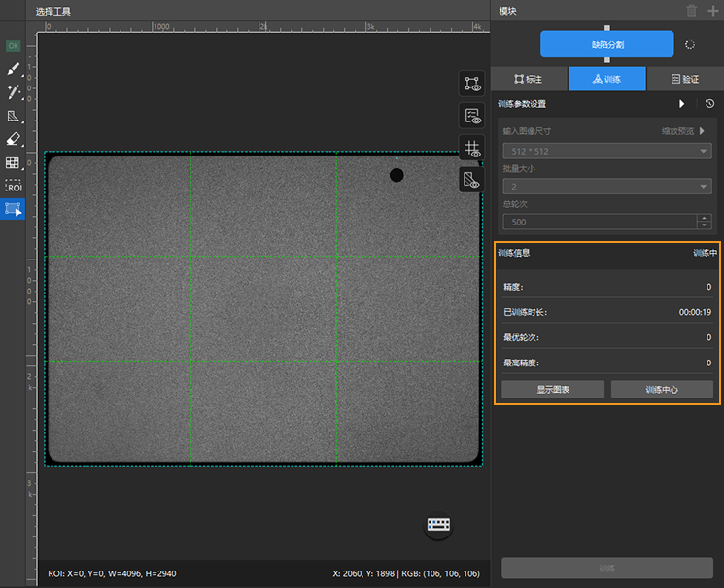The height and width of the screenshot is (588, 724).
Task: Click the restore default parameters icon
Action: point(709,104)
